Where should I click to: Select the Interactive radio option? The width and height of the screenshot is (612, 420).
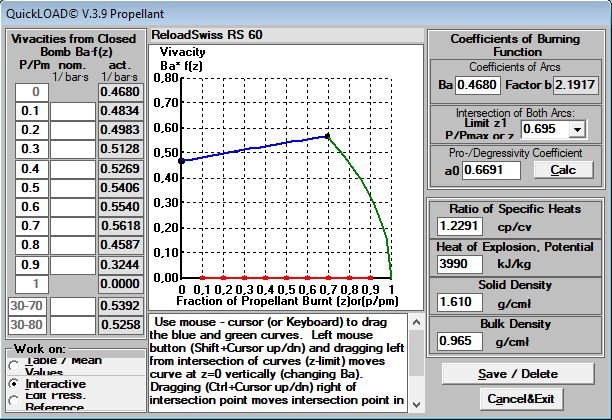pos(14,384)
